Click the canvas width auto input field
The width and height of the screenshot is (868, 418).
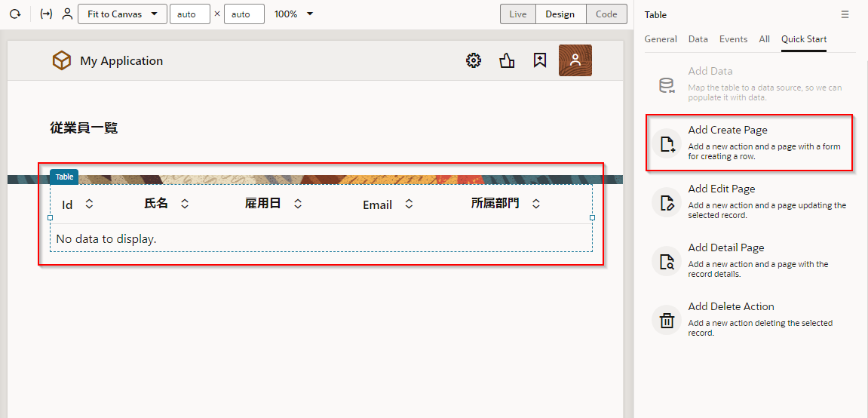[189, 14]
